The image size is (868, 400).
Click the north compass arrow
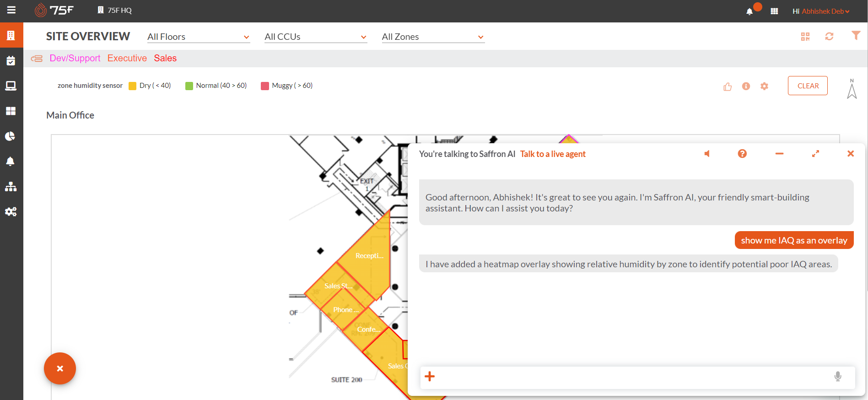(852, 89)
